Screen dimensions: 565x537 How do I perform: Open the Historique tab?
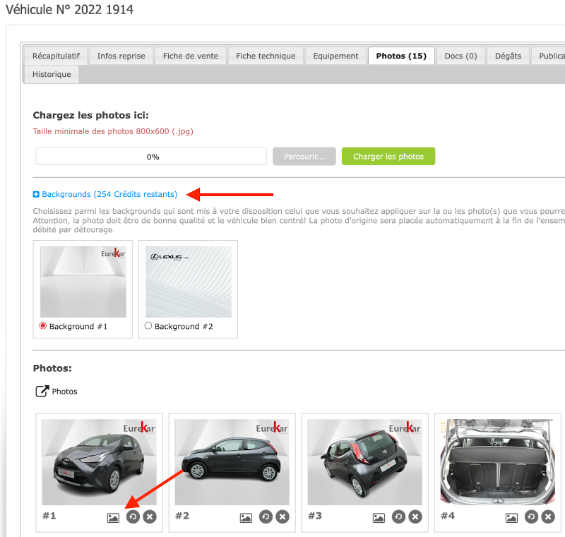pyautogui.click(x=52, y=74)
